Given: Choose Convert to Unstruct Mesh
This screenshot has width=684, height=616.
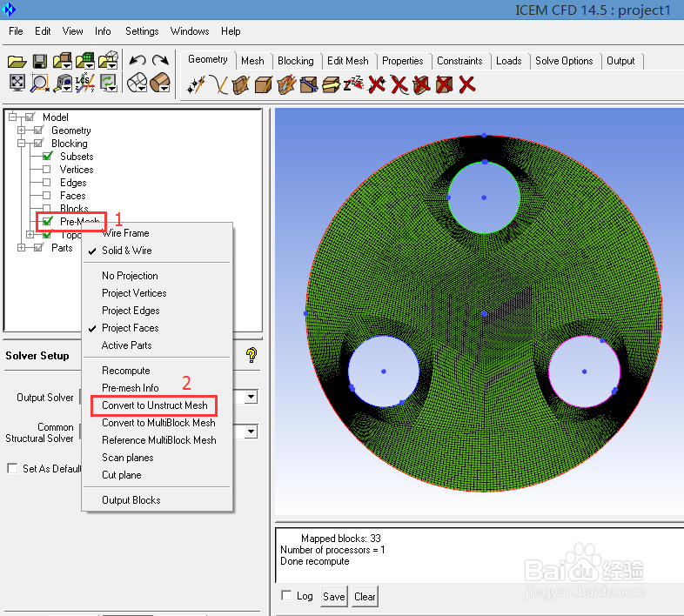Looking at the screenshot, I should (x=154, y=405).
